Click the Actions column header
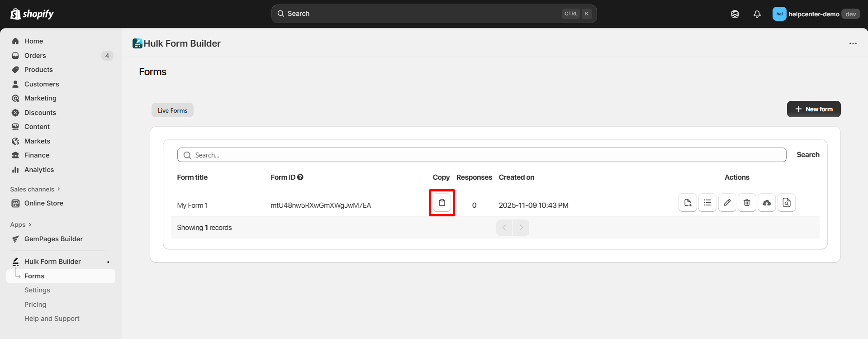868x339 pixels. (737, 177)
